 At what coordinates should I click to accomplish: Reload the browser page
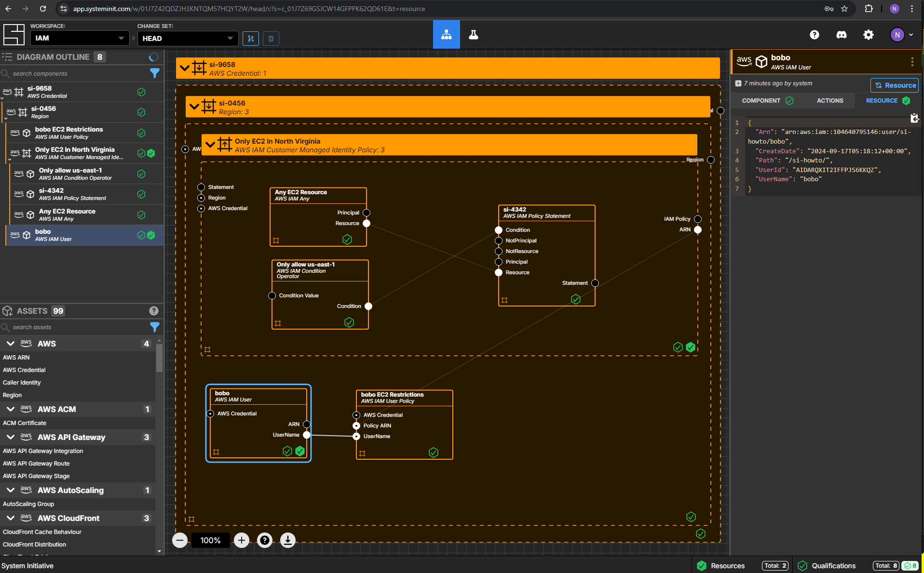(43, 9)
